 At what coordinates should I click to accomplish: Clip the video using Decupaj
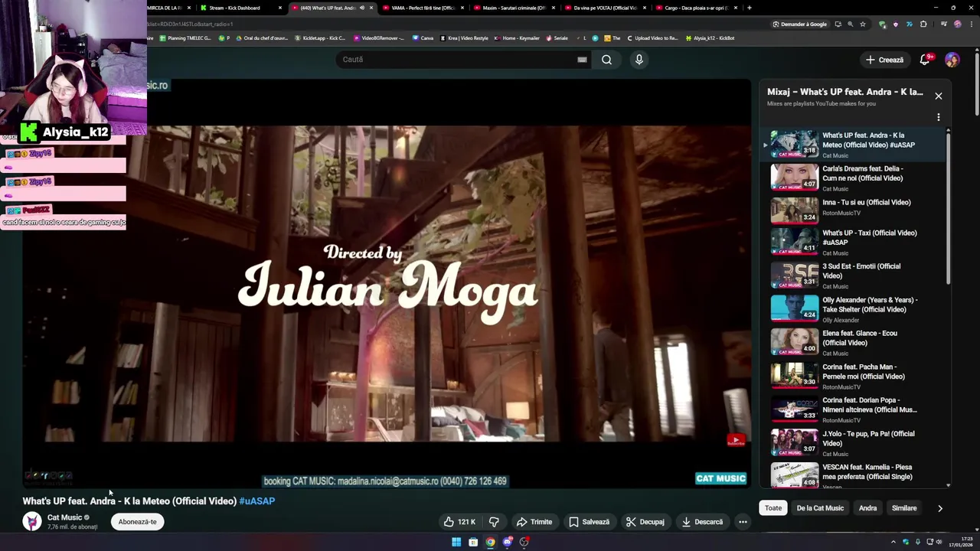(645, 522)
